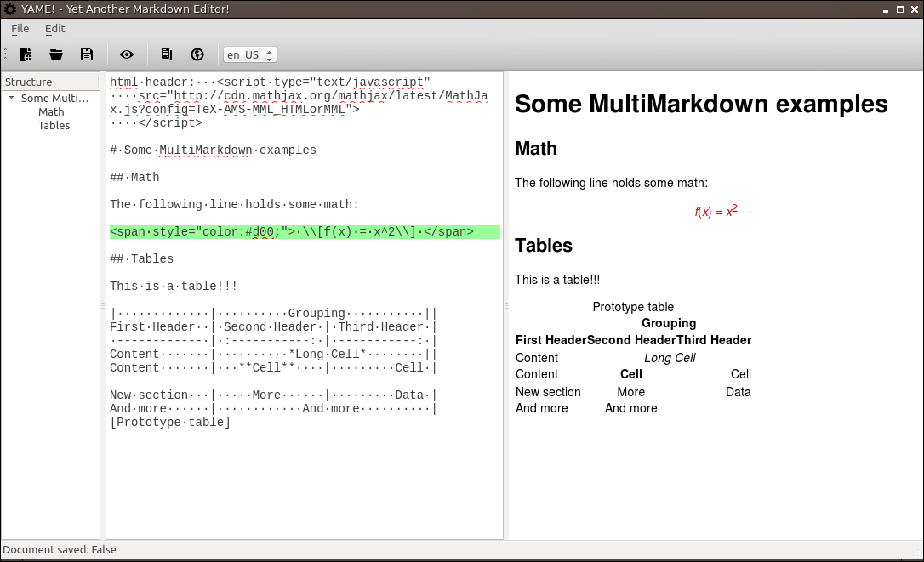Open a file via folder icon
Image resolution: width=924 pixels, height=562 pixels.
coord(56,54)
